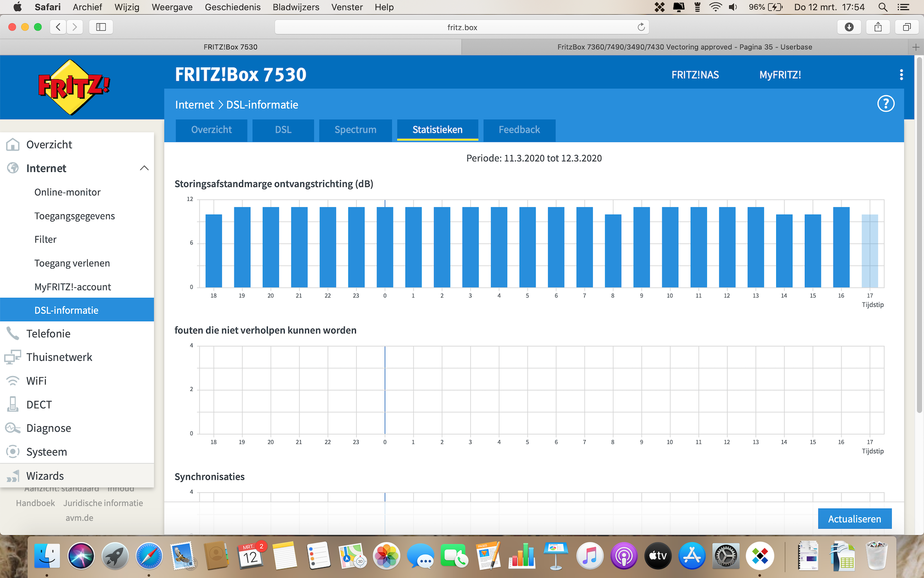The height and width of the screenshot is (578, 924).
Task: Expand the Thuisnetwerk menu
Action: tap(59, 357)
